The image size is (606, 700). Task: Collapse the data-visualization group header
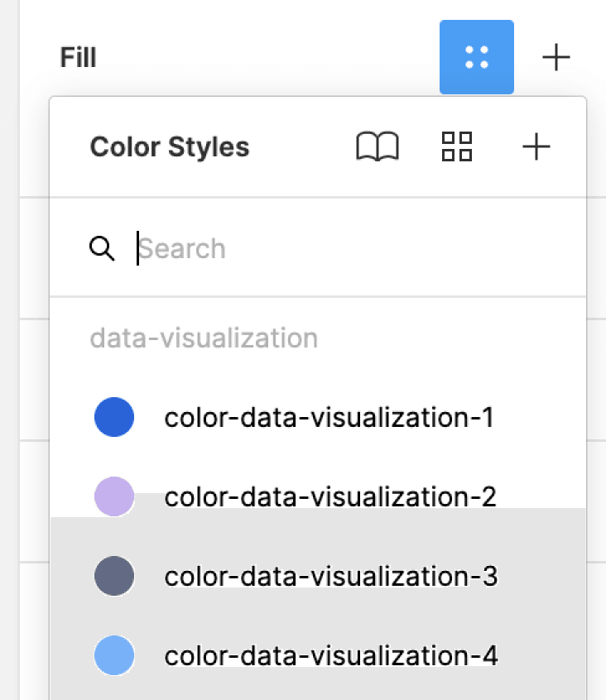pyautogui.click(x=204, y=338)
